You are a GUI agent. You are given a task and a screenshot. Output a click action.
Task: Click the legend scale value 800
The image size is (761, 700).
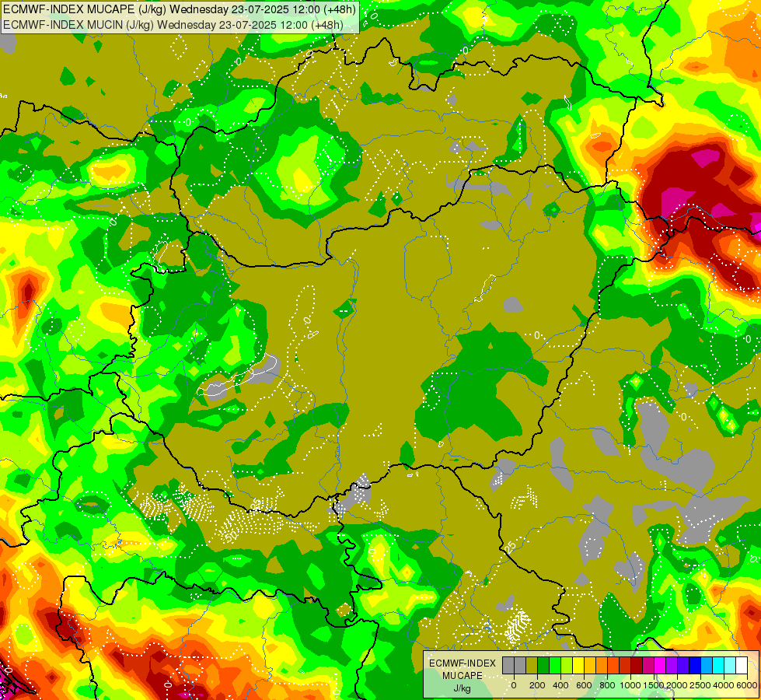[607, 685]
